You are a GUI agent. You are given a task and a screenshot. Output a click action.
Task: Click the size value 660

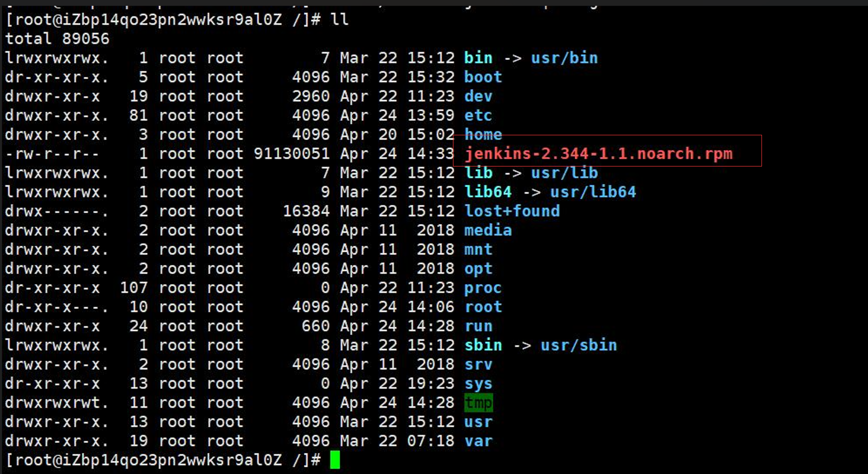coord(316,326)
